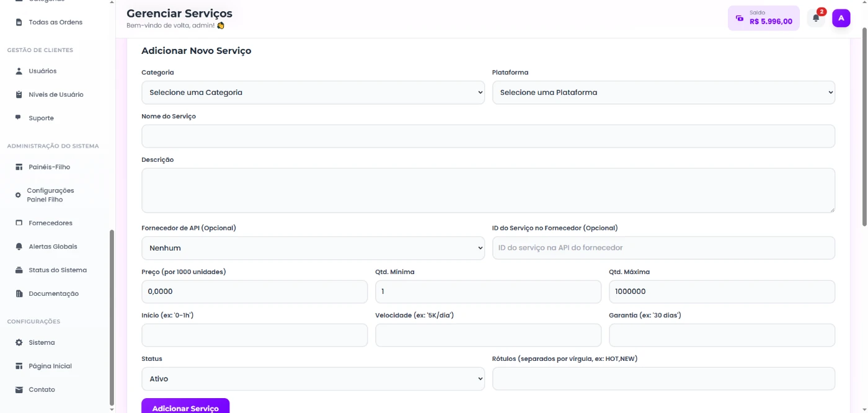Open the Documentação link in sidebar
Image resolution: width=868 pixels, height=413 pixels.
click(53, 294)
